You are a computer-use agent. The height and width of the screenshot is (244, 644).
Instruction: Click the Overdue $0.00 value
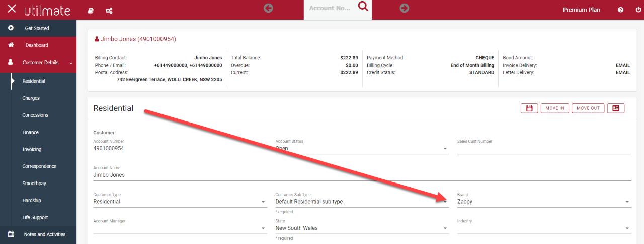(352, 65)
